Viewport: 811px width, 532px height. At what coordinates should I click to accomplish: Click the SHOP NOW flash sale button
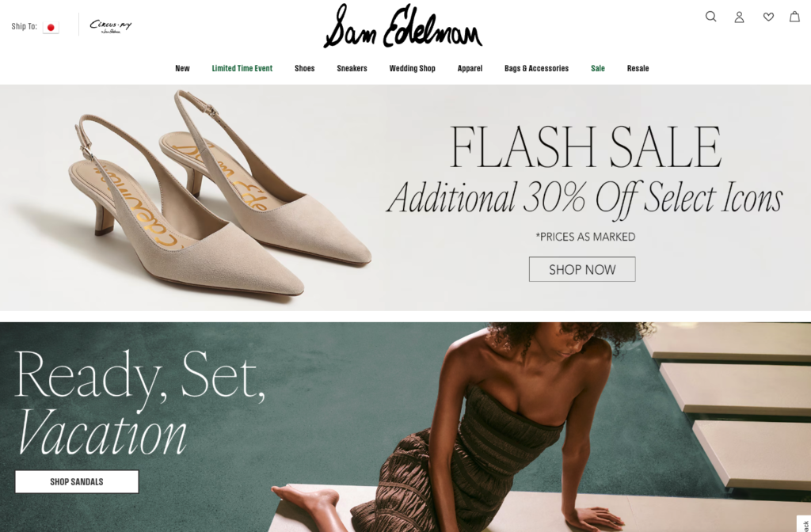(582, 269)
